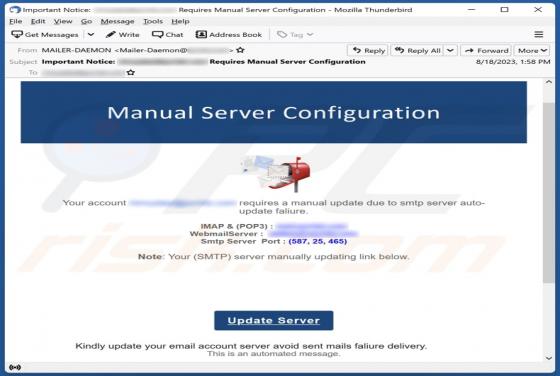This screenshot has height=376, width=560.
Task: Click the Update Server link button
Action: click(x=274, y=320)
